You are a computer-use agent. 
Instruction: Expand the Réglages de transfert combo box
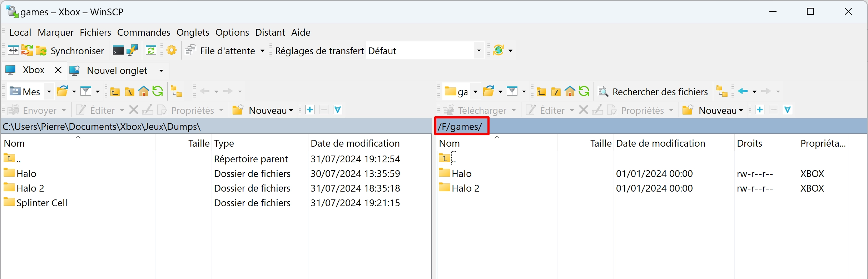pos(478,51)
